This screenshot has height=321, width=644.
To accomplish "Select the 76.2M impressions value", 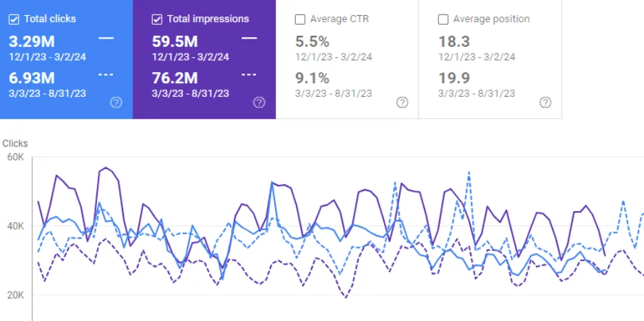I will point(175,78).
